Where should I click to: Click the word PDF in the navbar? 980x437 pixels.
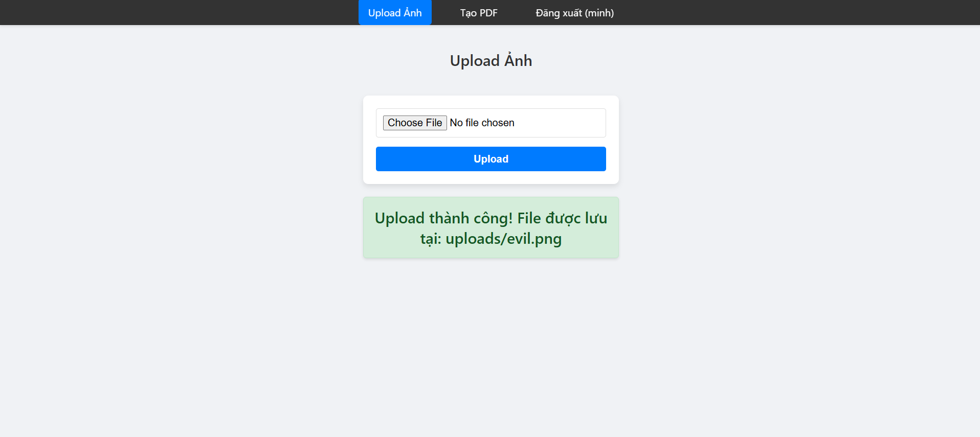point(488,13)
